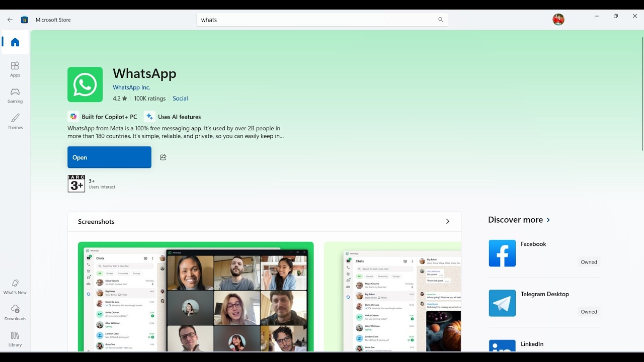This screenshot has height=362, width=644.
Task: Open the user profile avatar
Action: point(558,20)
